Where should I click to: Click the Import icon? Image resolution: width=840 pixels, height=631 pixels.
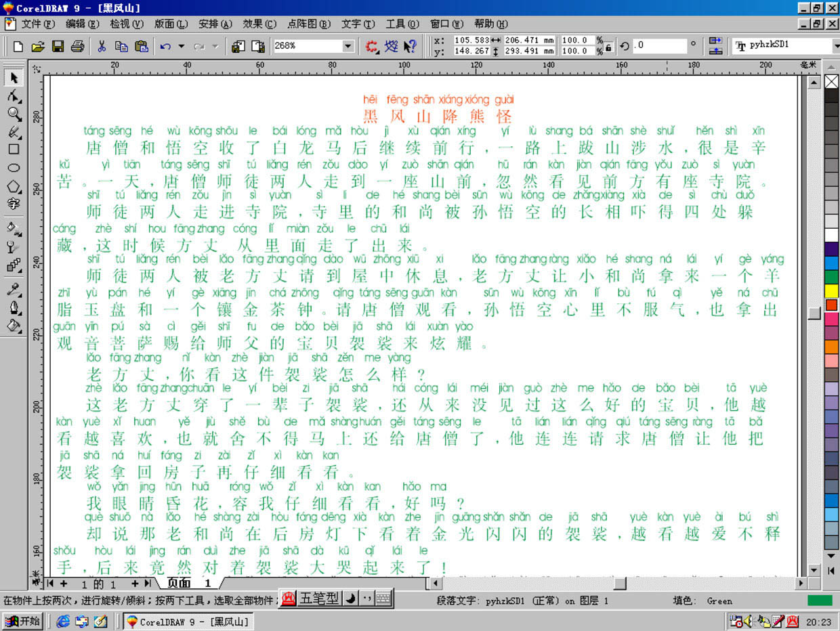238,47
